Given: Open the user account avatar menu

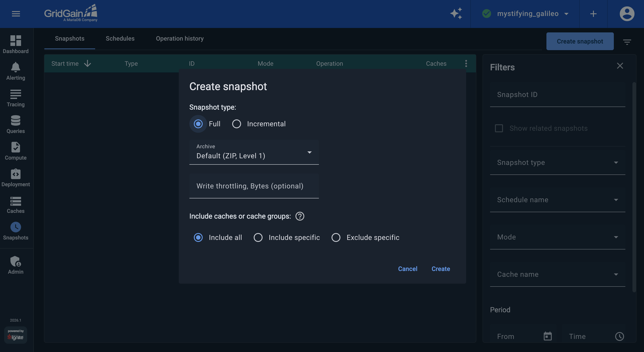Looking at the screenshot, I should 627,14.
